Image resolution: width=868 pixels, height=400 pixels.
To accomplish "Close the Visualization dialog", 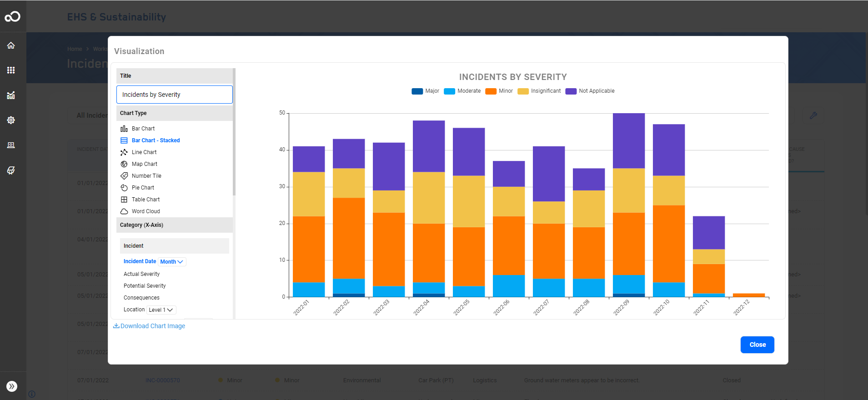I will point(757,345).
